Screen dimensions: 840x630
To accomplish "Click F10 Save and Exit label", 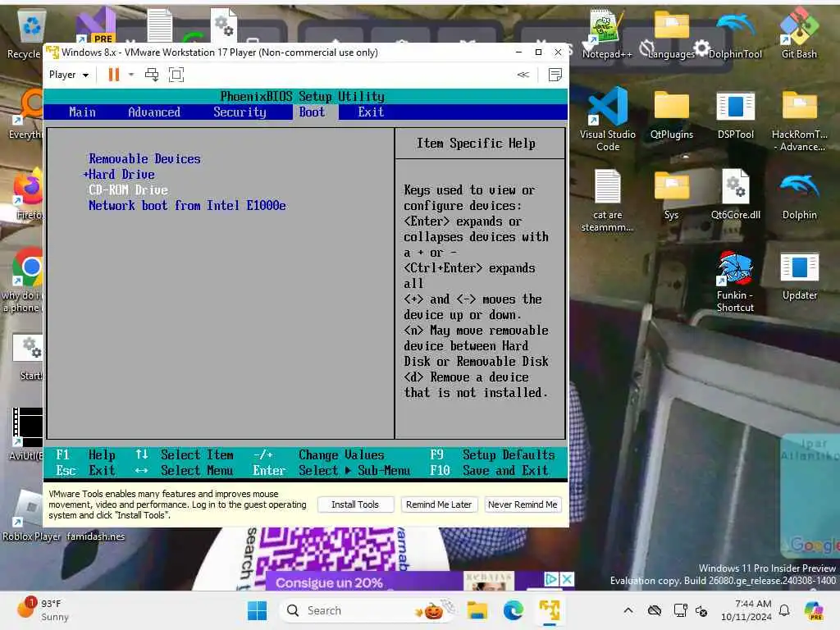I will click(489, 470).
